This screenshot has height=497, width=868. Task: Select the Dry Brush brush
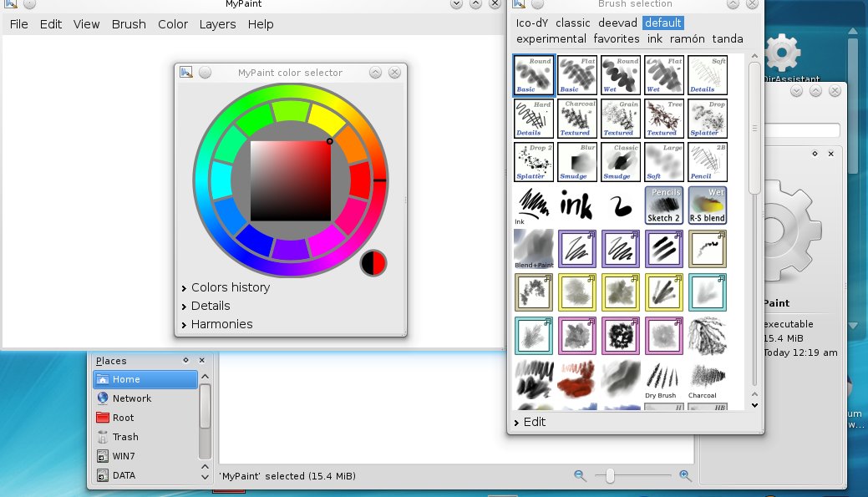(x=663, y=380)
